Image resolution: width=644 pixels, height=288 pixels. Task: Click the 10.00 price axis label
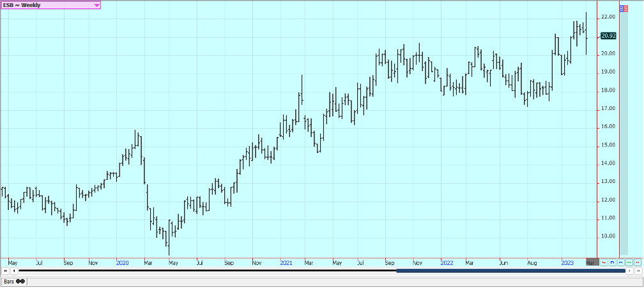tap(608, 236)
